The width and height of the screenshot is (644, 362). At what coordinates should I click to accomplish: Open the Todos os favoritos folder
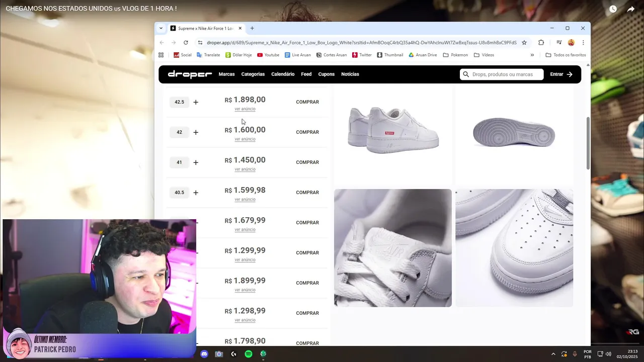566,55
